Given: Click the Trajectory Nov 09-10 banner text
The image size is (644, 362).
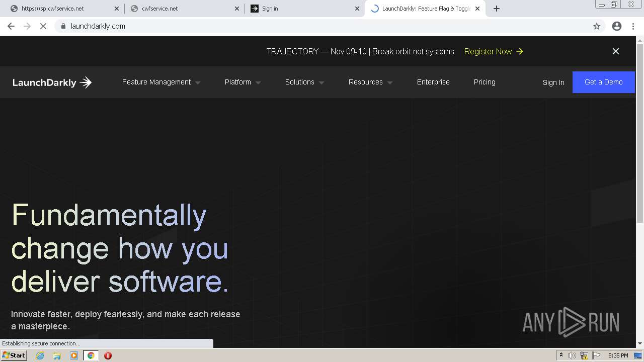Looking at the screenshot, I should tap(360, 51).
